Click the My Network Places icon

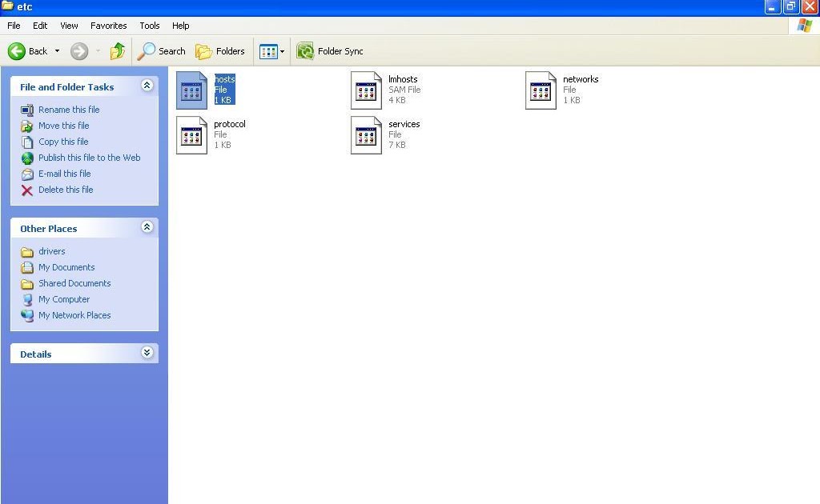(x=27, y=316)
